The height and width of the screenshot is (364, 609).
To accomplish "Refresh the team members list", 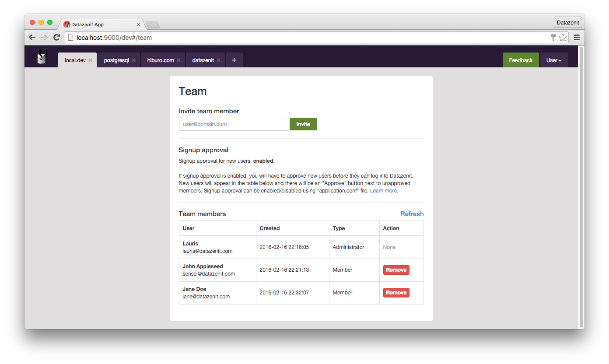I will coord(412,214).
